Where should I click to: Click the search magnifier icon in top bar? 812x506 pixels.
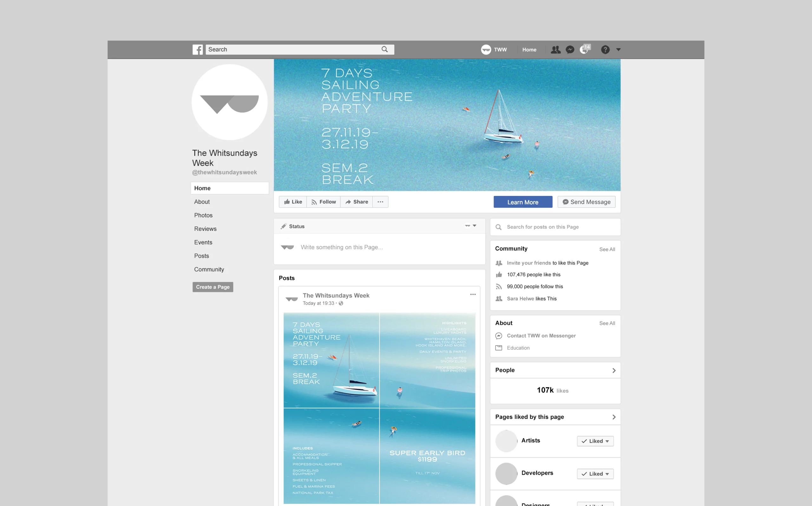click(384, 49)
